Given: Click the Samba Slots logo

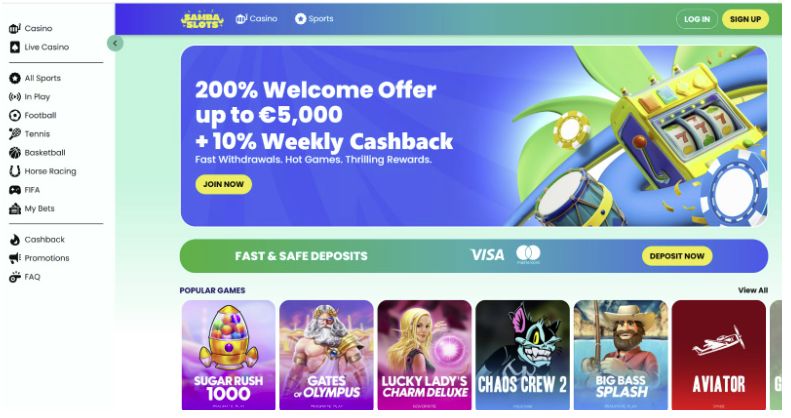Looking at the screenshot, I should point(202,19).
